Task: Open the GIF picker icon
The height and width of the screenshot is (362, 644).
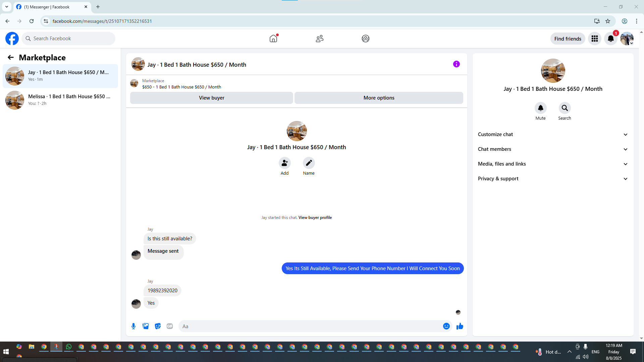Action: pos(170,326)
